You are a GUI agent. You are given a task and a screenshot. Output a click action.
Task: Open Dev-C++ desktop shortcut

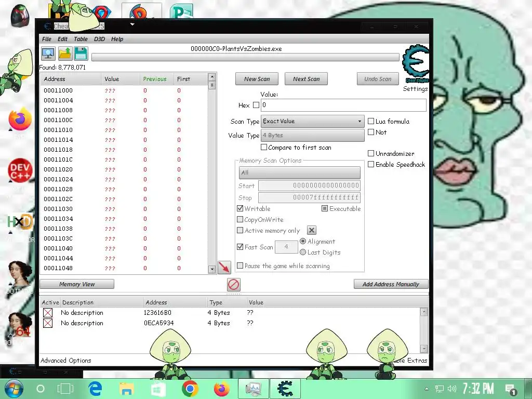(20, 170)
